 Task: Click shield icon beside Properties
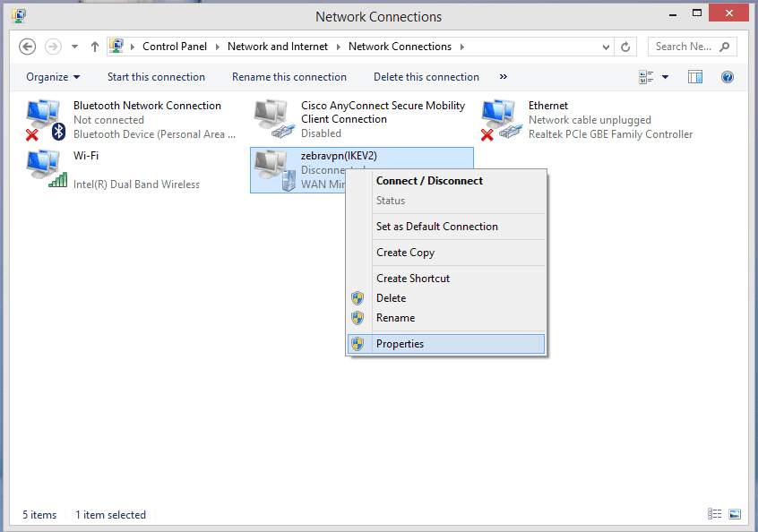click(357, 344)
